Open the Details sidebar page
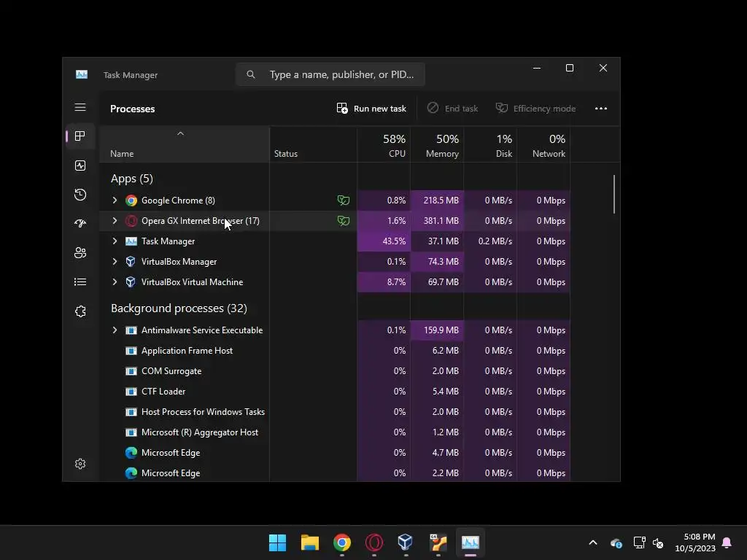This screenshot has width=747, height=560. (x=80, y=282)
